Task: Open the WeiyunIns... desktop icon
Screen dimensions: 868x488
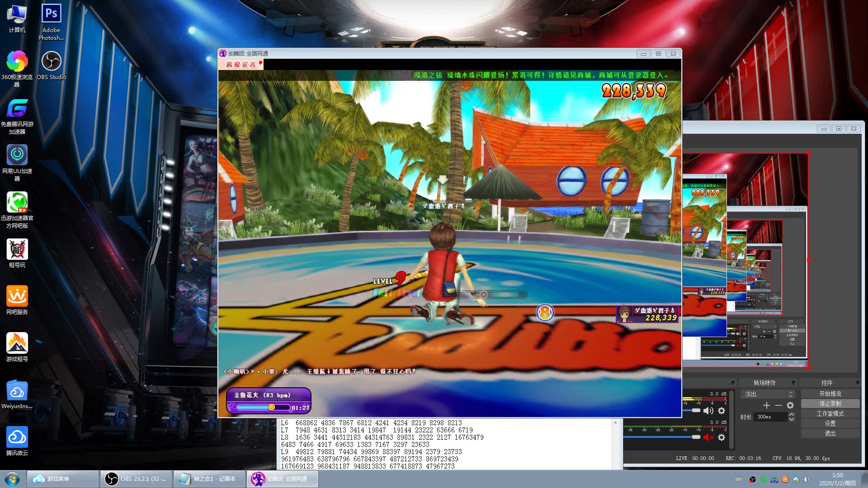Action: [17, 394]
